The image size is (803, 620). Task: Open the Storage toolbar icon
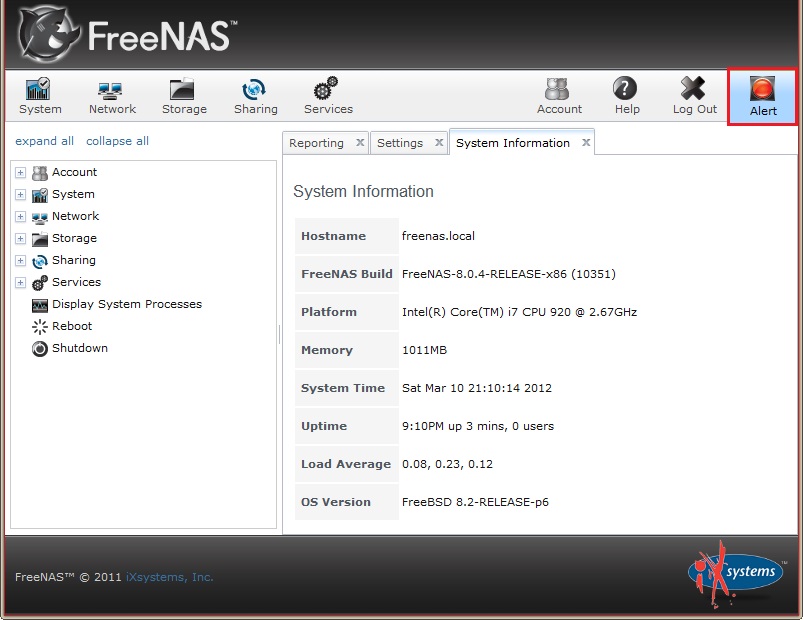[x=182, y=89]
